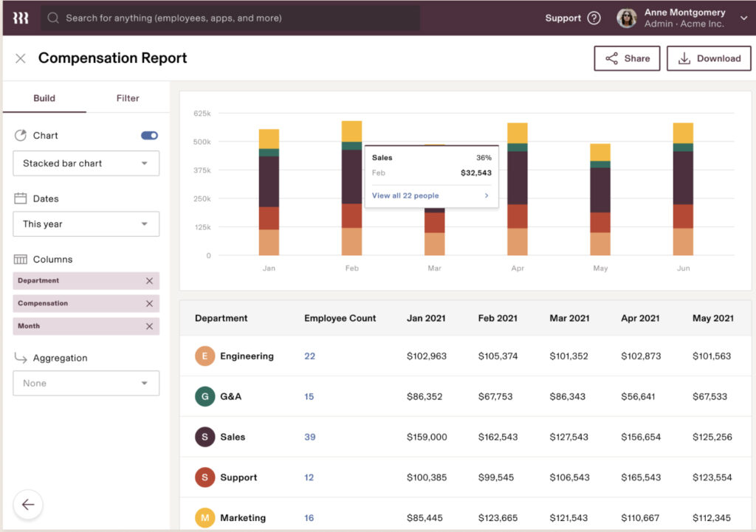Open the Share options
The width and height of the screenshot is (756, 532).
tap(626, 58)
